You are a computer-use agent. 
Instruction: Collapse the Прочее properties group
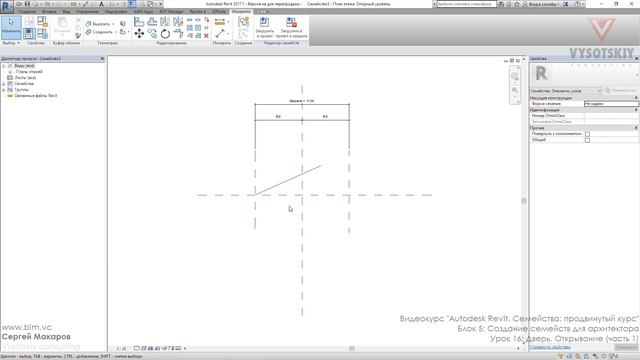pos(636,128)
